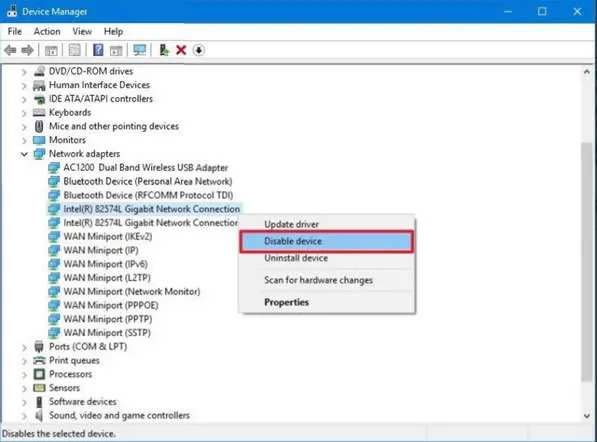This screenshot has width=597, height=442.
Task: Click the scrollbar down arrow
Action: pyautogui.click(x=587, y=416)
